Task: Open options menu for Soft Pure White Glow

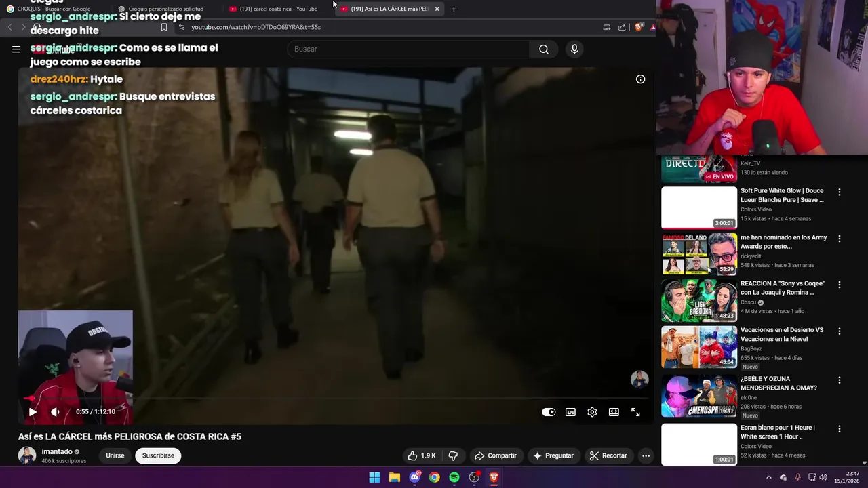Action: click(x=839, y=192)
